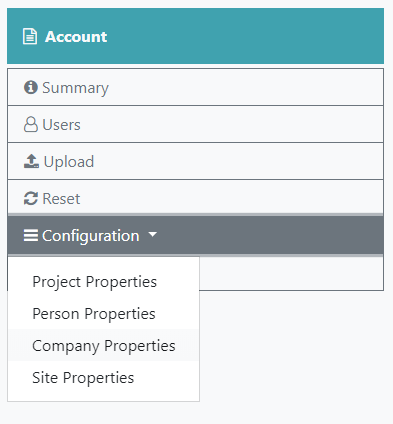Click the document icon beside Account
393x424 pixels.
(x=30, y=36)
